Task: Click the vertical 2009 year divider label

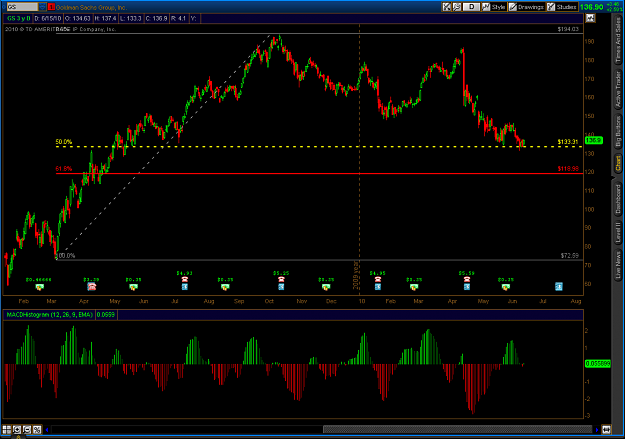Action: [356, 275]
